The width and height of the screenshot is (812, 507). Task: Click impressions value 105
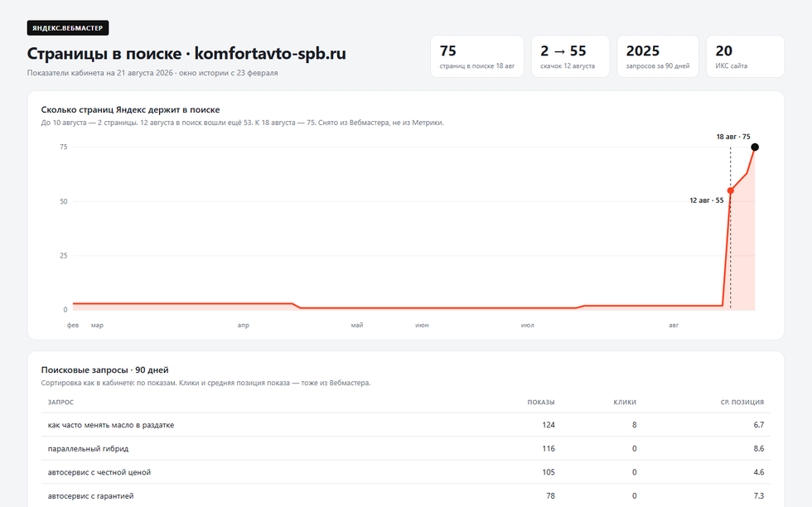(549, 472)
